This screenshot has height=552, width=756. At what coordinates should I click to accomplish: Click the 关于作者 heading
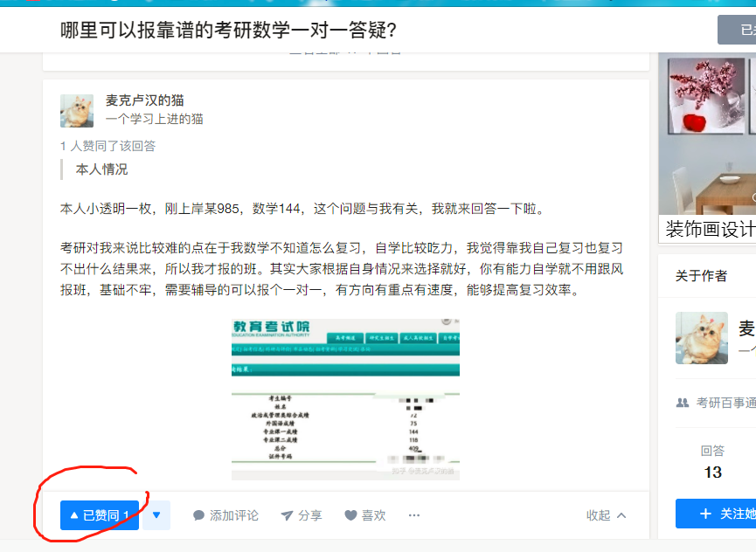701,276
